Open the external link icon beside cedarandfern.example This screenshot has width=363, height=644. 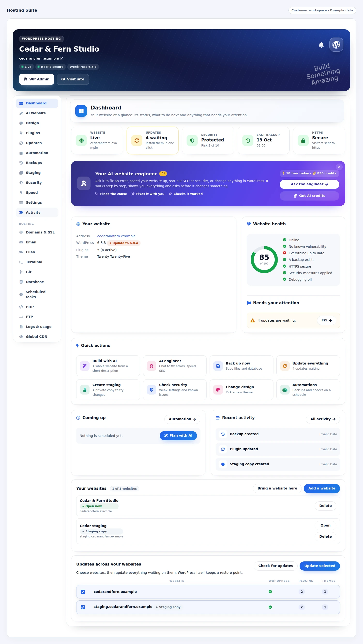point(61,59)
